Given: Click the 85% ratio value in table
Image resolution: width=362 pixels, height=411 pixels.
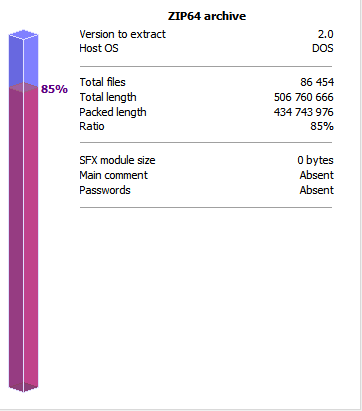Looking at the screenshot, I should click(322, 126).
